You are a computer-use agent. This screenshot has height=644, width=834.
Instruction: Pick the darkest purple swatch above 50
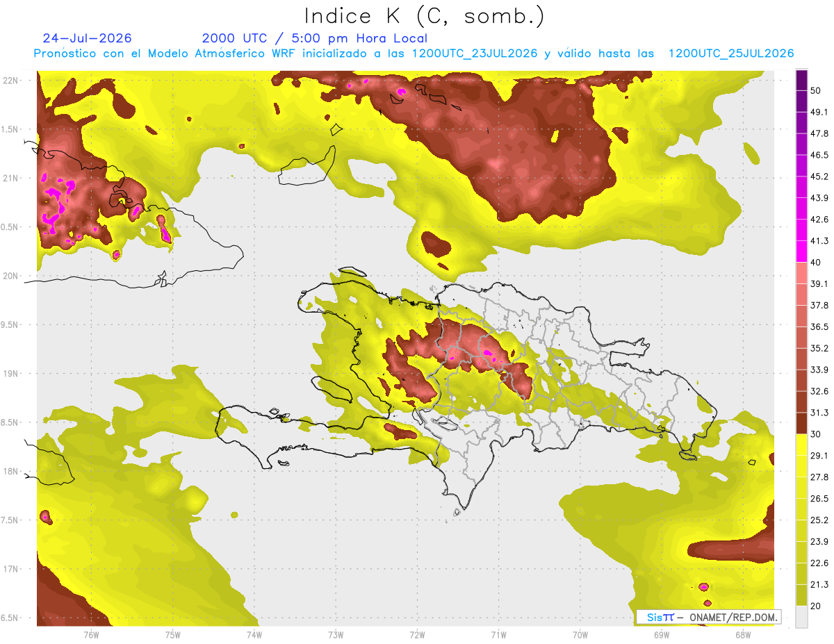pyautogui.click(x=801, y=81)
